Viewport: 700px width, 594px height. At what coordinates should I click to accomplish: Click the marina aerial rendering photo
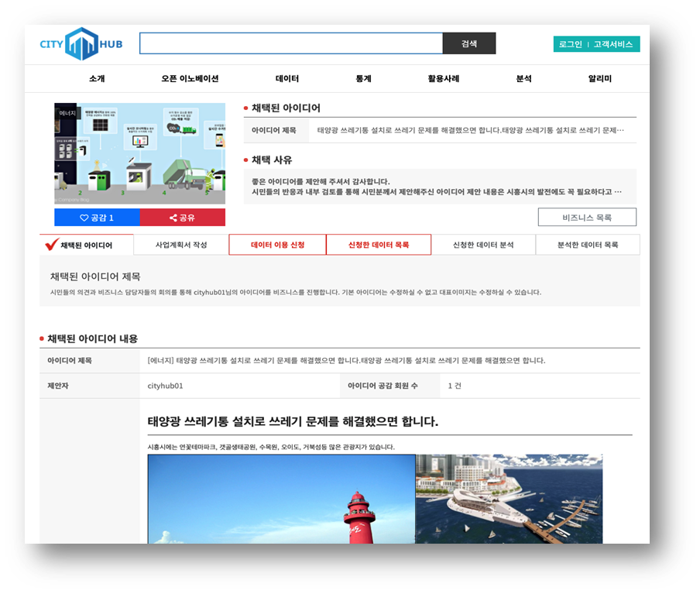click(x=509, y=499)
